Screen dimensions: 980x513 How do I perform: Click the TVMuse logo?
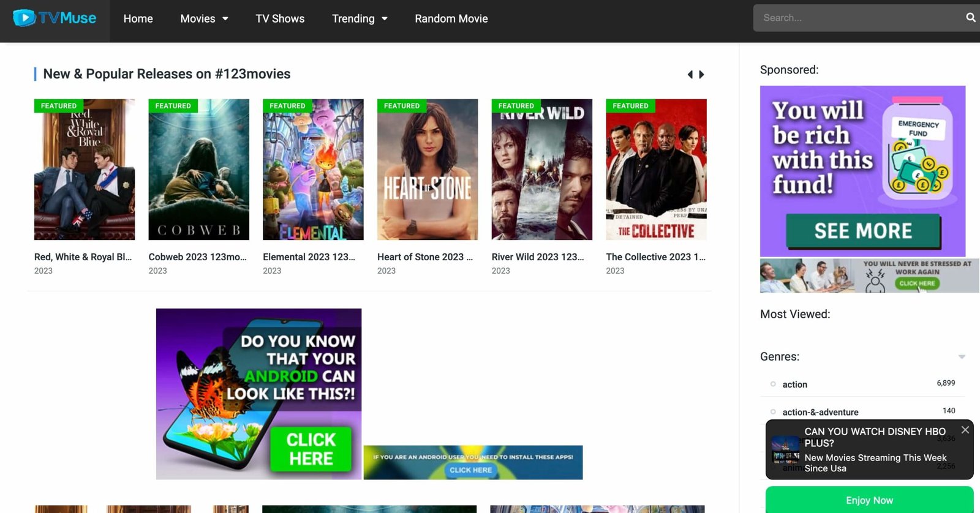[55, 18]
